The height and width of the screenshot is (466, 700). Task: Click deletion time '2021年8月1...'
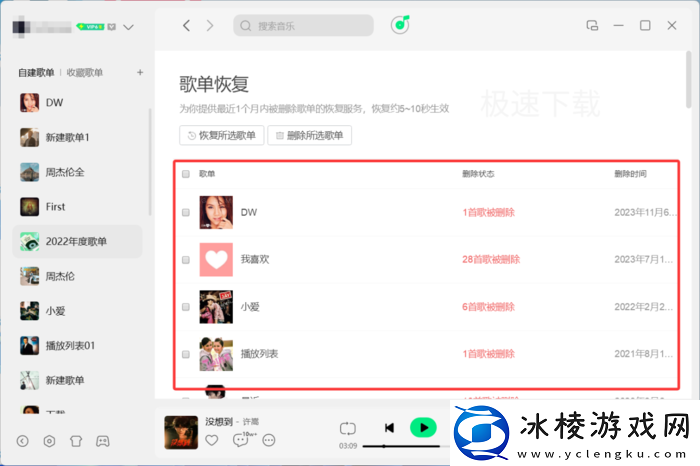pyautogui.click(x=643, y=354)
